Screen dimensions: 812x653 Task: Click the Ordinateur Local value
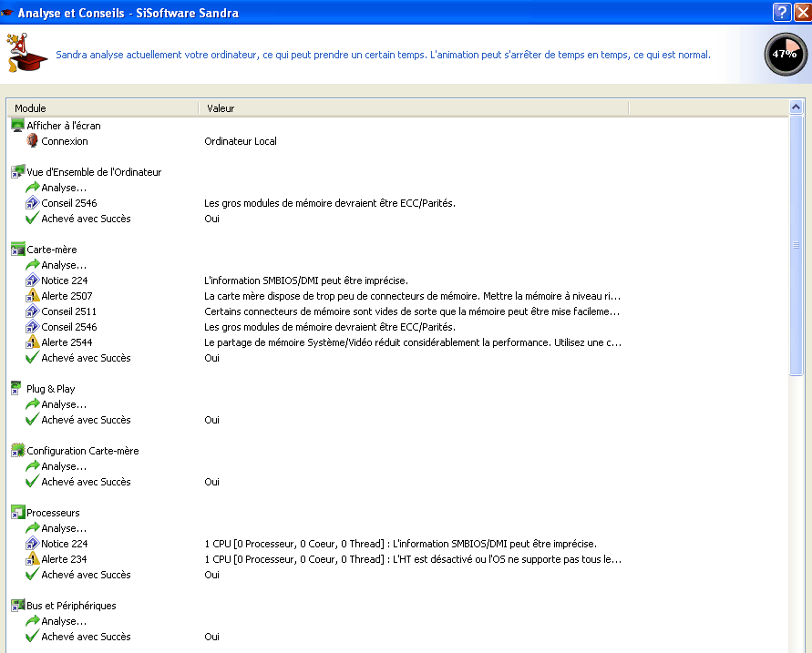(241, 141)
